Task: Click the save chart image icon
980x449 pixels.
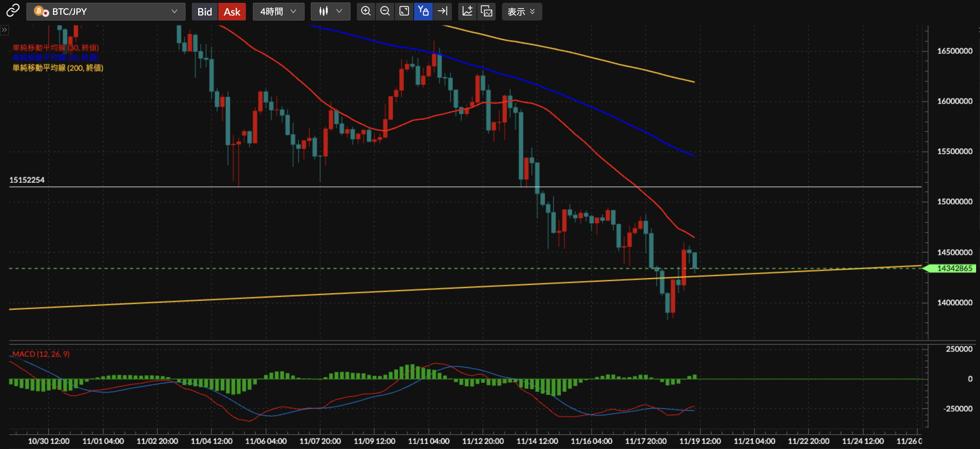Action: [x=486, y=11]
